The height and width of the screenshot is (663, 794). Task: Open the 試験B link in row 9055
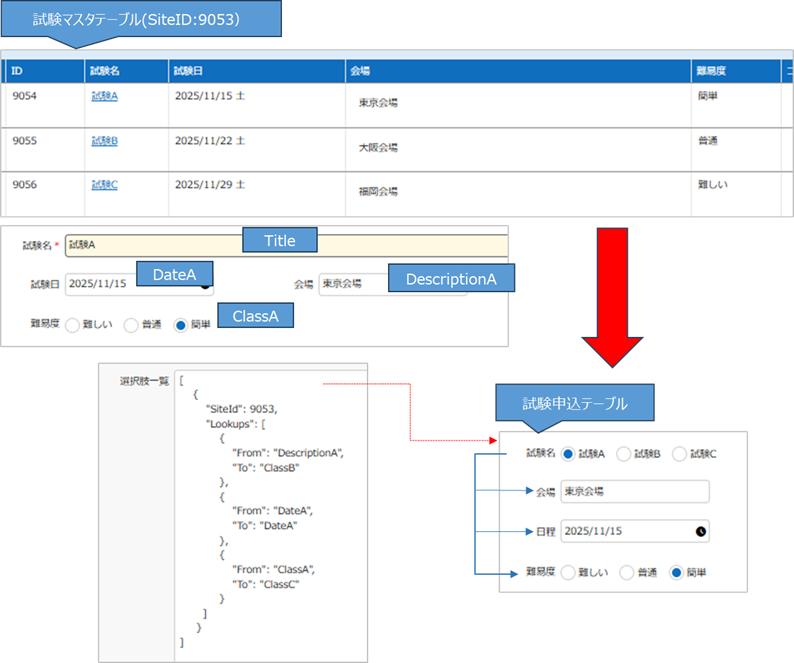point(104,141)
